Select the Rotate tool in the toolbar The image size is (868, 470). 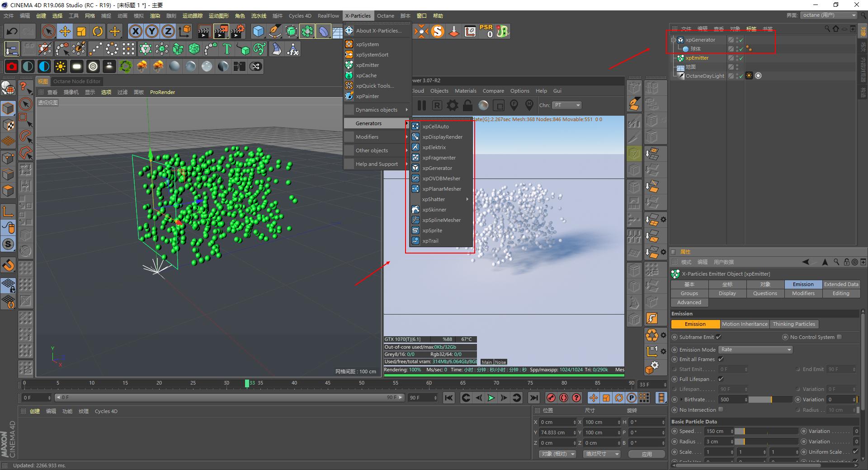[x=98, y=31]
